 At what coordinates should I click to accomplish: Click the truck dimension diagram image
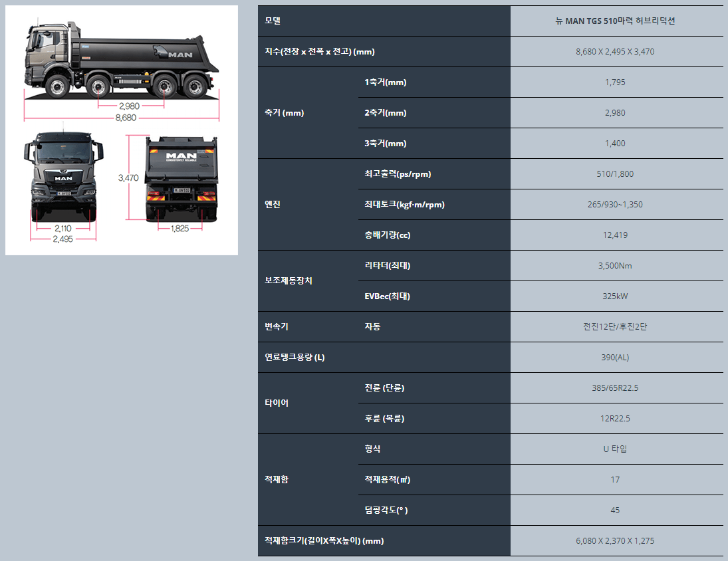coord(122,130)
